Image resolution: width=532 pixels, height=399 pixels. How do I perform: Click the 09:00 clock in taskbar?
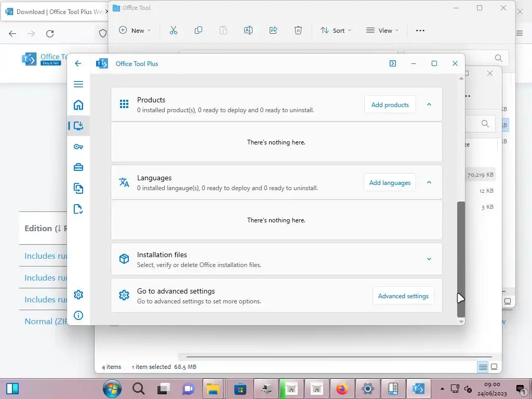(492, 384)
